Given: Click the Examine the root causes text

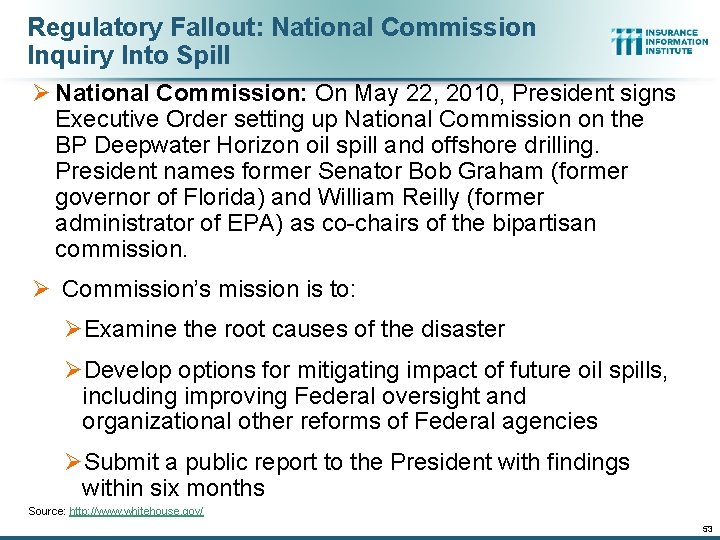Looking at the screenshot, I should point(295,329).
